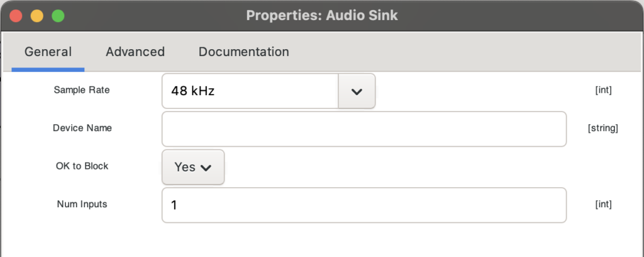Click the Num Inputs label

[82, 204]
